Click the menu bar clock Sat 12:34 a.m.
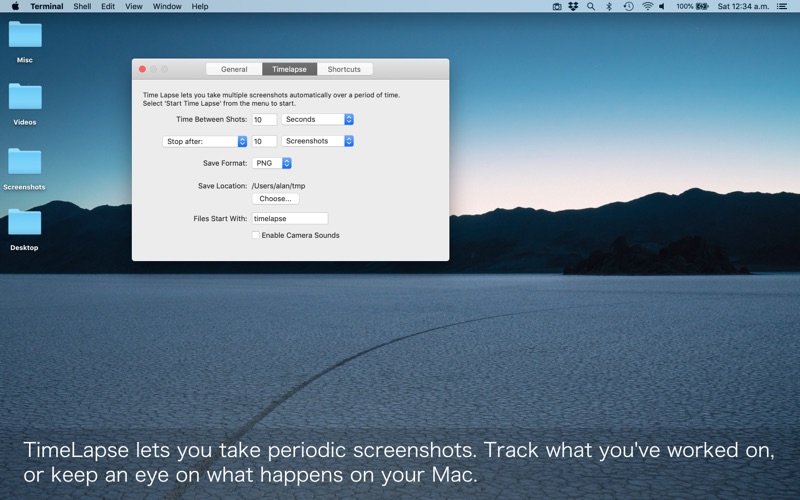This screenshot has height=500, width=800. click(x=743, y=7)
